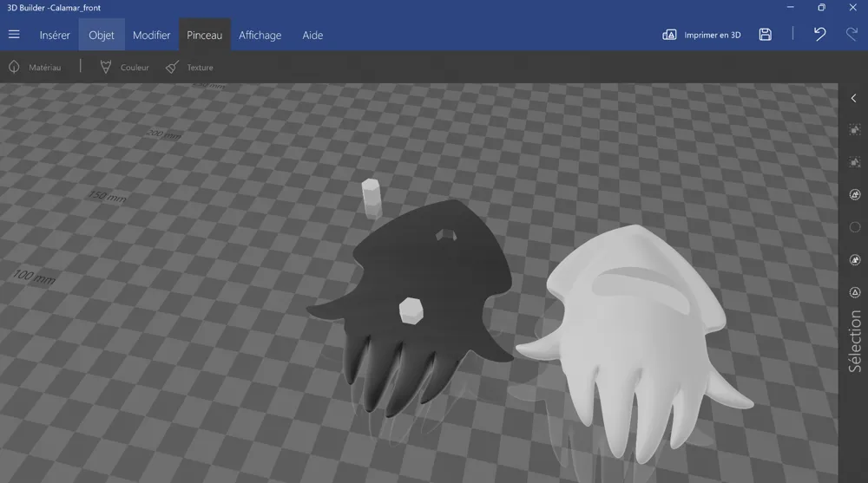
Task: Choose the Couleur paint tool
Action: 124,67
